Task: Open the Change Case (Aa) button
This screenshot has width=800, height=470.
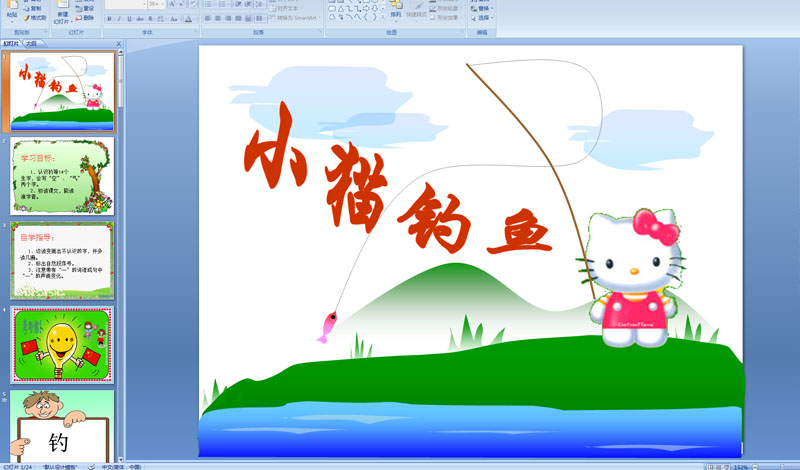Action: [174, 19]
